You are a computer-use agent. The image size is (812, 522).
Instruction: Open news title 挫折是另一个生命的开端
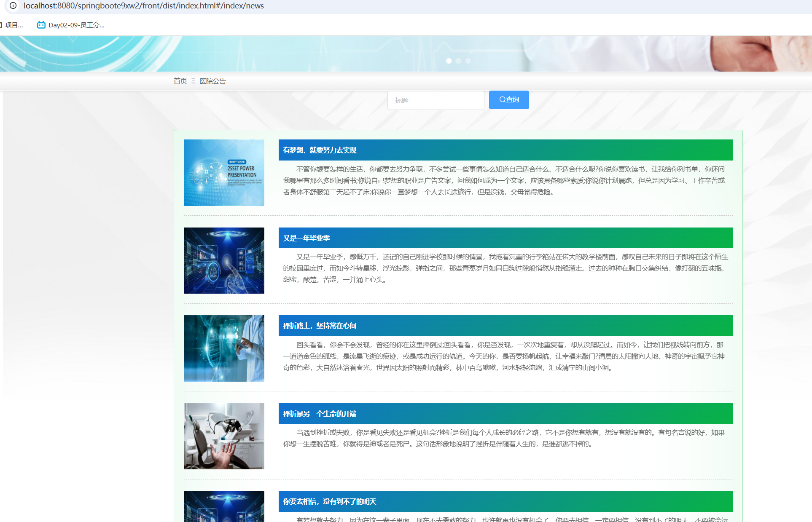[x=320, y=414]
